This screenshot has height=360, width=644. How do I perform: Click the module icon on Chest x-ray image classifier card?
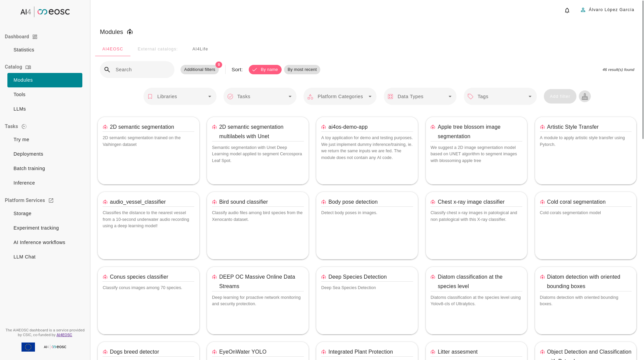pyautogui.click(x=433, y=202)
